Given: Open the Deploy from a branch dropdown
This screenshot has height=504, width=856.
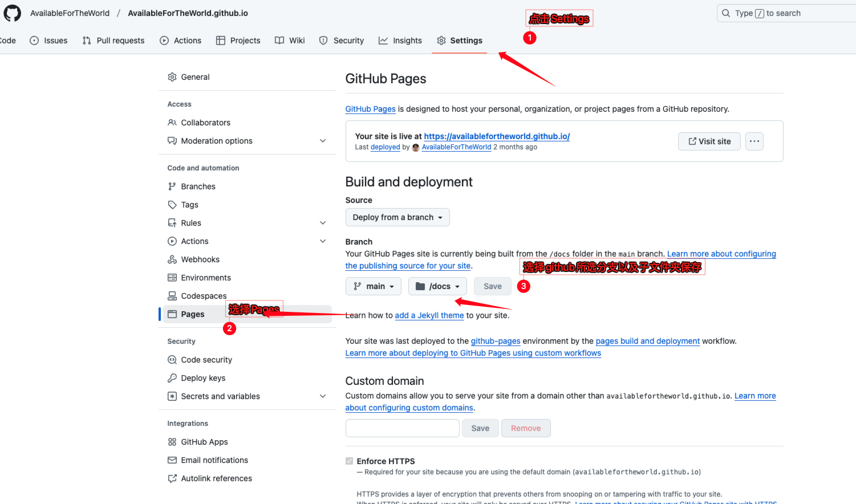Looking at the screenshot, I should tap(397, 217).
